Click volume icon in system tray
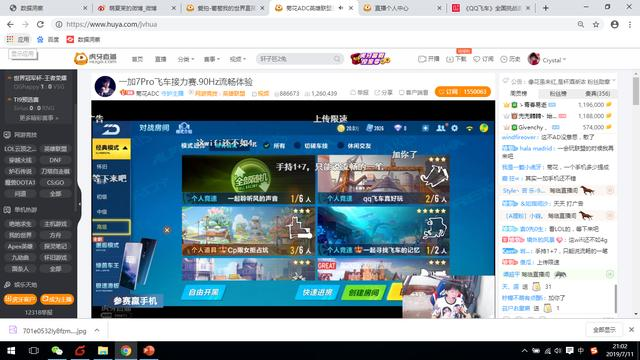This screenshot has height=360, width=640. pos(558,351)
